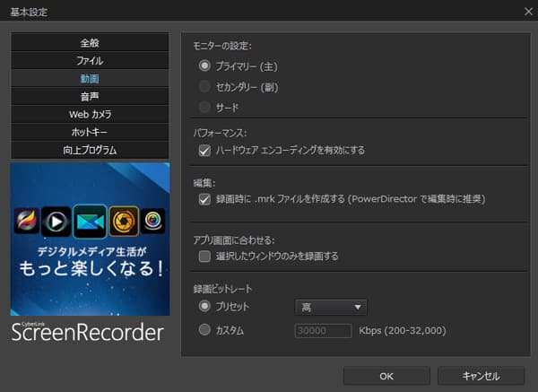Click the flame-style app icon in the banner
The height and width of the screenshot is (392, 538).
(27, 221)
